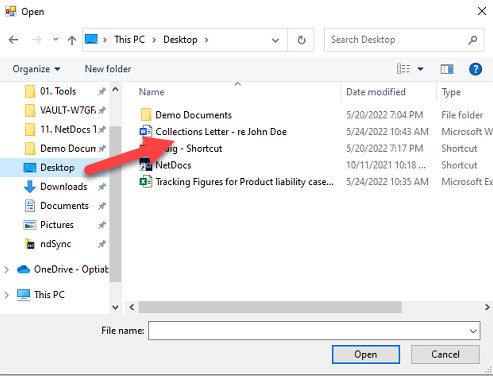Click the Cancel button
This screenshot has height=376, width=493.
pos(445,354)
